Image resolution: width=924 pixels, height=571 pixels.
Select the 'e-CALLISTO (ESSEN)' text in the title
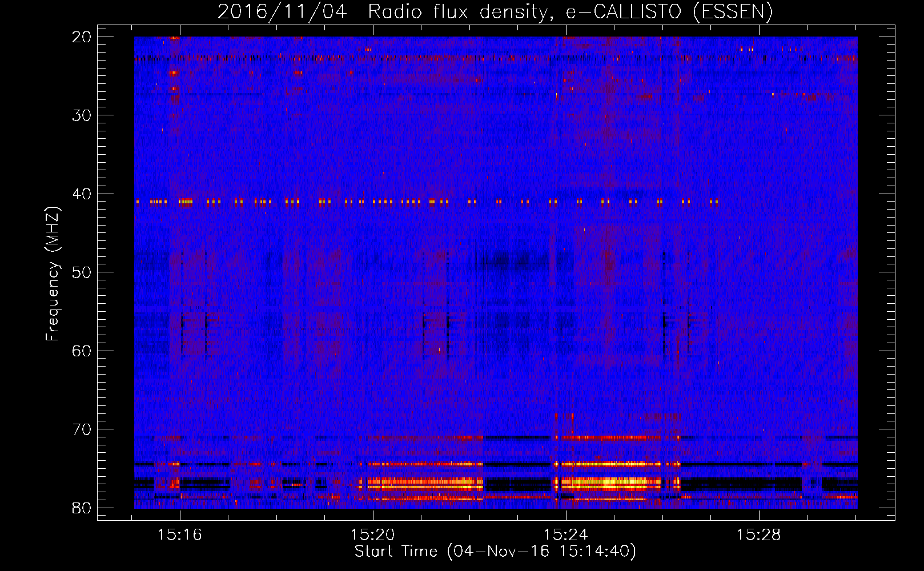[669, 11]
